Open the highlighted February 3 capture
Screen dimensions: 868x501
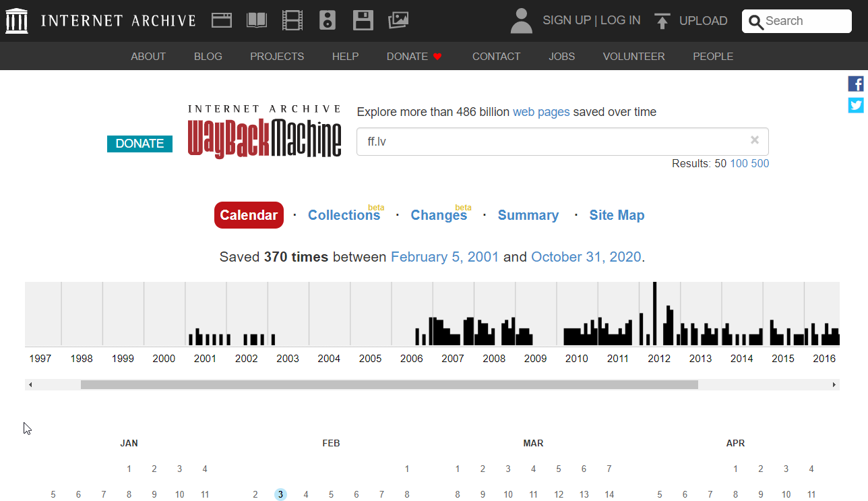(280, 494)
